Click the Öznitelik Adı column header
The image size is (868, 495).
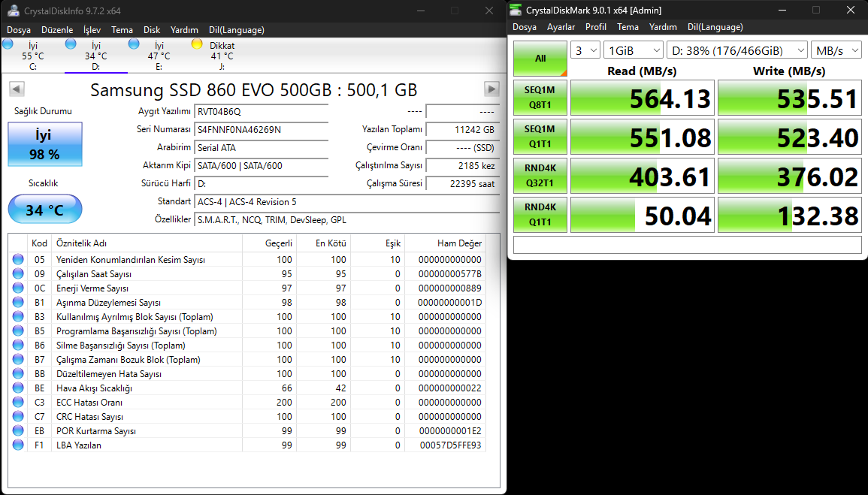point(147,243)
